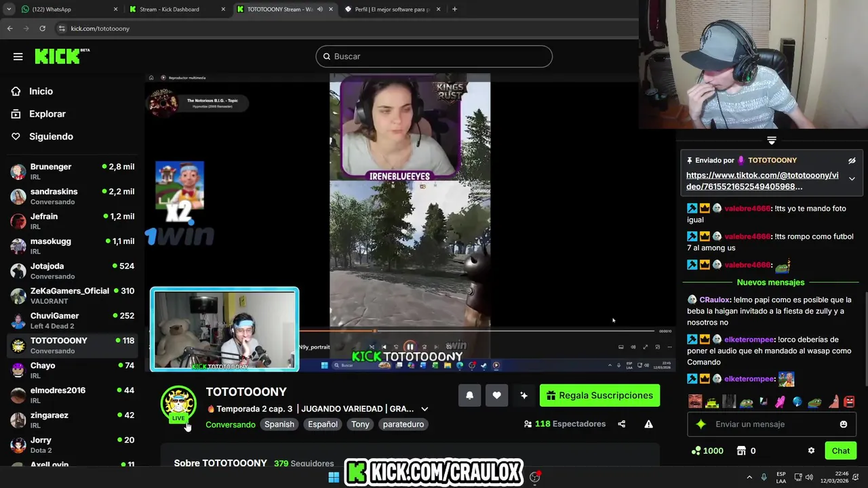Click the Spanish tag
The width and height of the screenshot is (868, 488).
tap(279, 424)
